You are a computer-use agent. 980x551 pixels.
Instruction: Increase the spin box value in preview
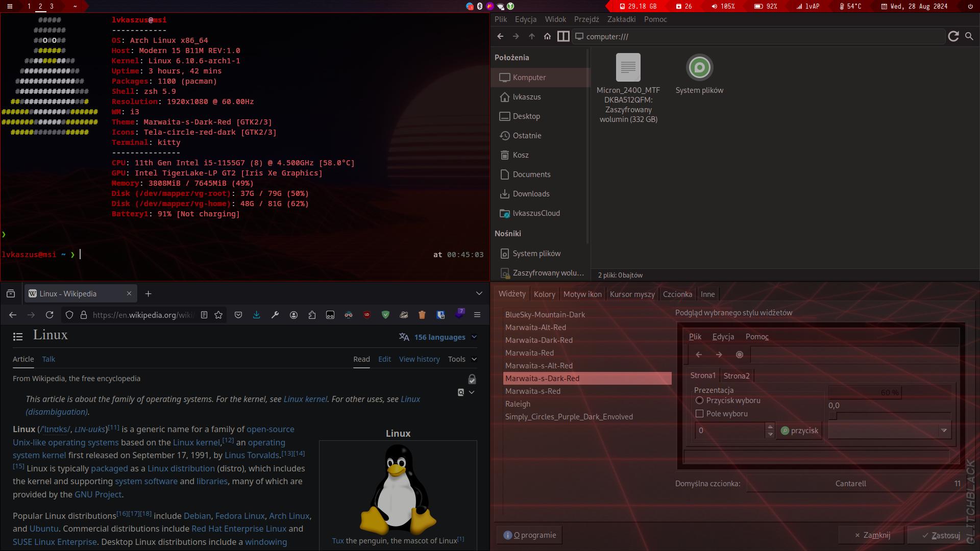coord(770,427)
